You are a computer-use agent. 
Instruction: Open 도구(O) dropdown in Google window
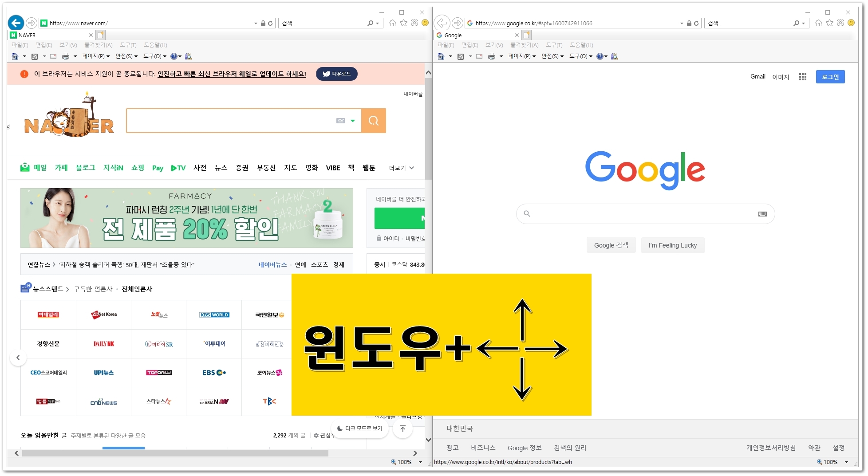581,56
